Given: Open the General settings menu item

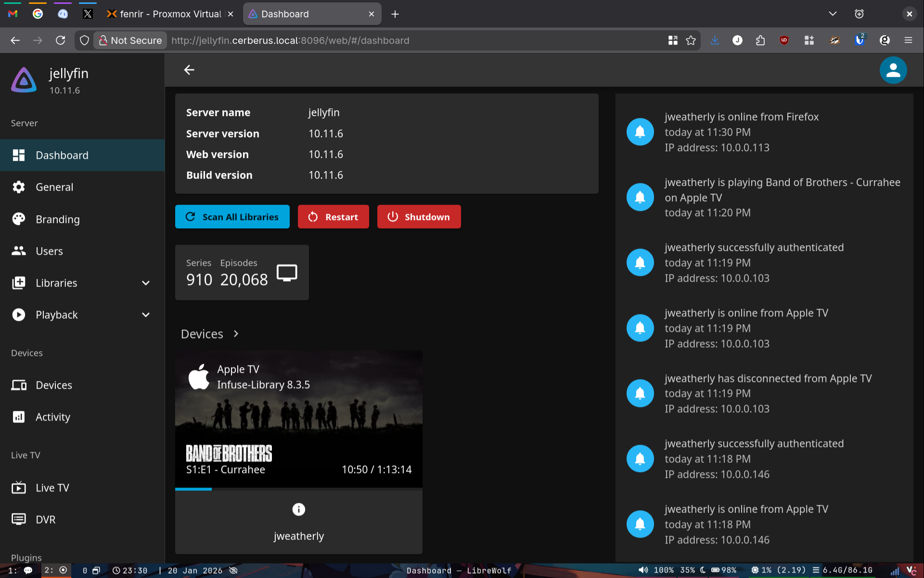Looking at the screenshot, I should tap(54, 187).
